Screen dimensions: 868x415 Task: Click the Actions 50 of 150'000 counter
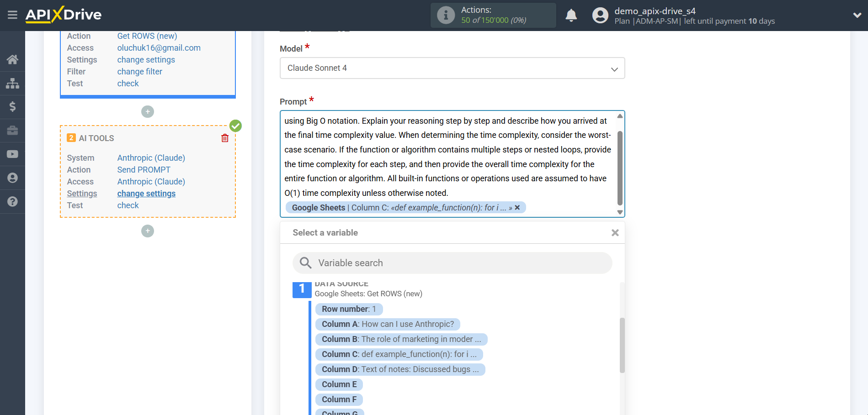493,15
